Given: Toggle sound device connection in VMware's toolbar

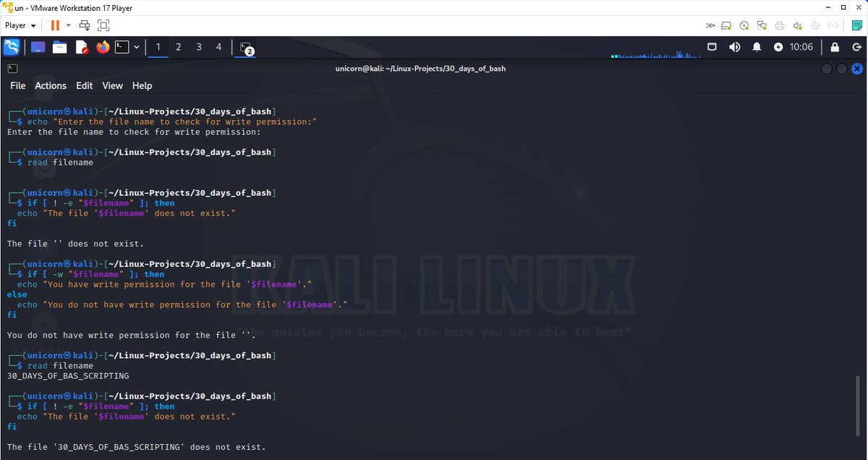Looking at the screenshot, I should point(797,25).
